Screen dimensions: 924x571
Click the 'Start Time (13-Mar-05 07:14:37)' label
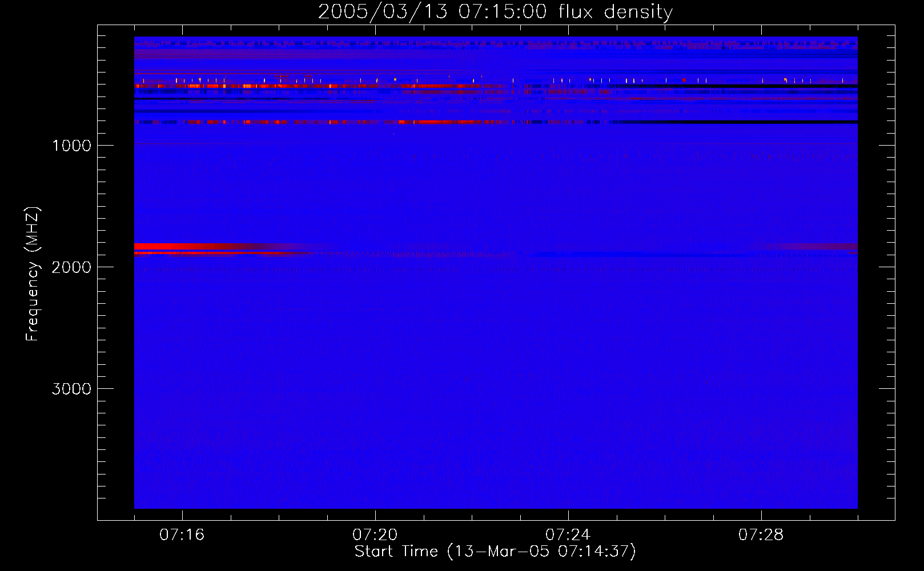495,552
